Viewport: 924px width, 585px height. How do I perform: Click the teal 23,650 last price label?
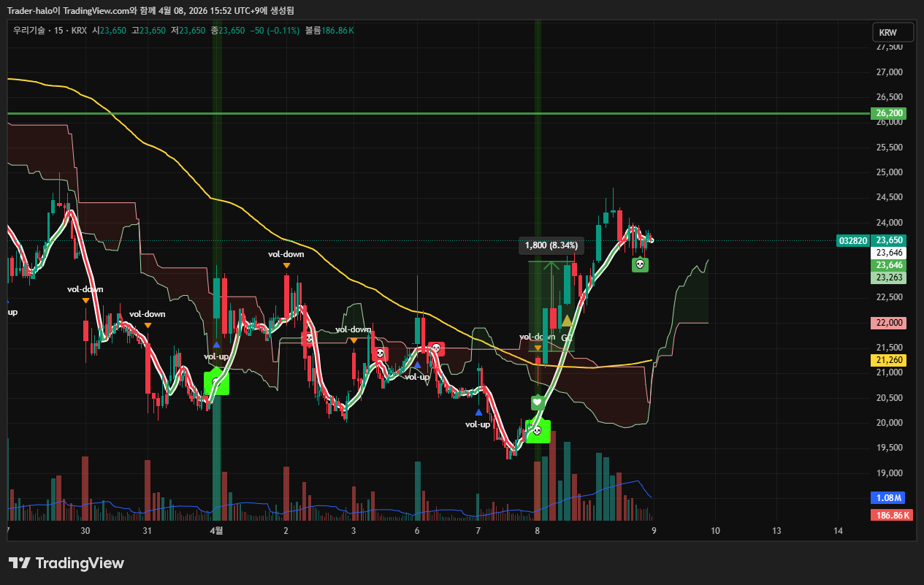(x=888, y=240)
